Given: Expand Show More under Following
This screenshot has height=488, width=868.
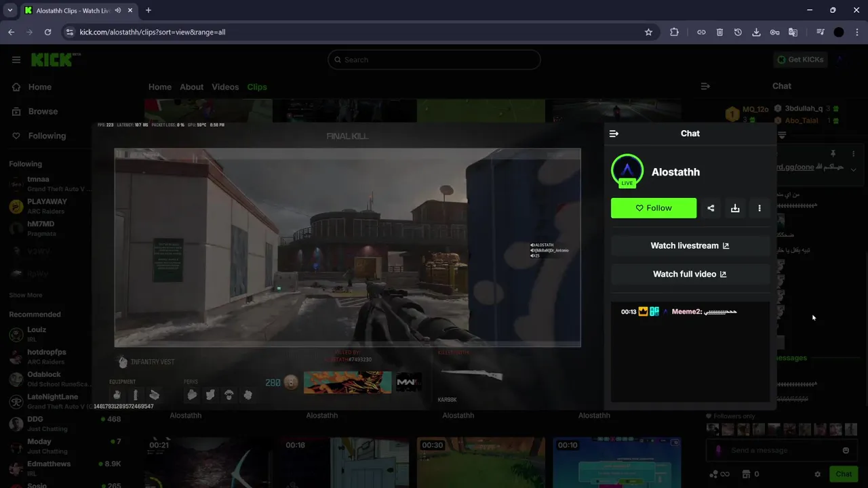Looking at the screenshot, I should [26, 295].
